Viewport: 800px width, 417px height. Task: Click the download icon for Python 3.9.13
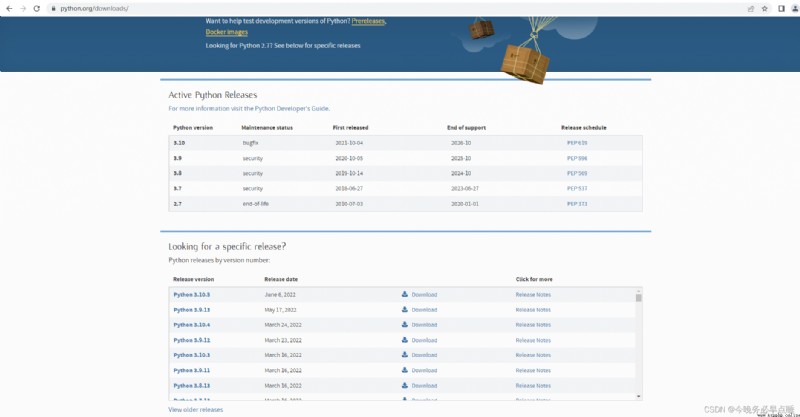(405, 309)
